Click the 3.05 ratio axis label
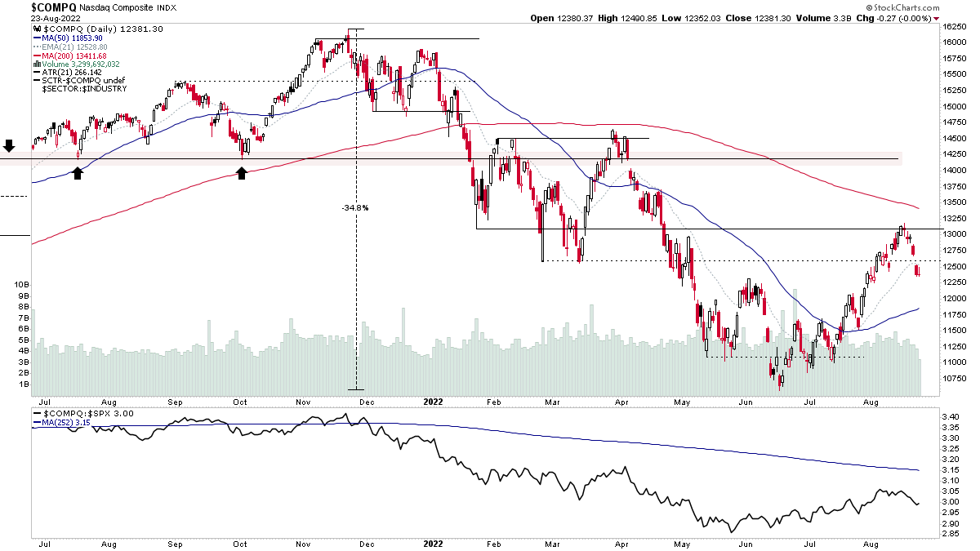This screenshot has height=551, width=980. click(x=951, y=491)
